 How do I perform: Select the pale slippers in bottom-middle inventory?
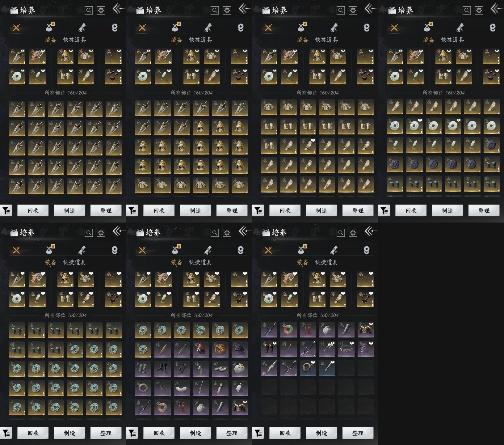[x=220, y=368]
